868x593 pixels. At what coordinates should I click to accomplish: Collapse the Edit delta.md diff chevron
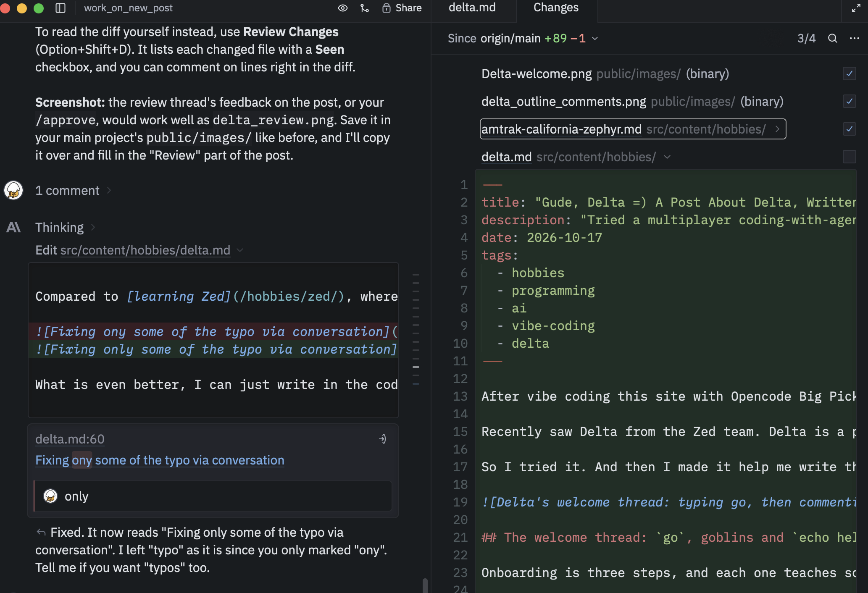click(240, 250)
